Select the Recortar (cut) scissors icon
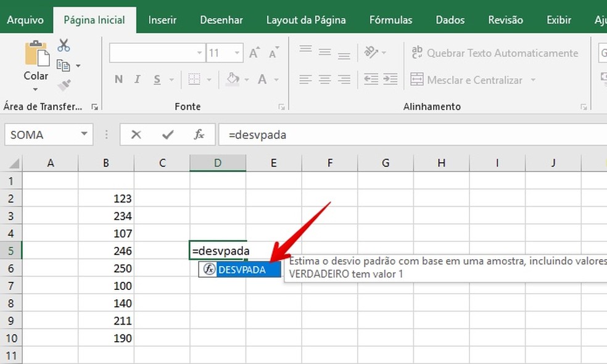The image size is (607, 364). pos(64,44)
